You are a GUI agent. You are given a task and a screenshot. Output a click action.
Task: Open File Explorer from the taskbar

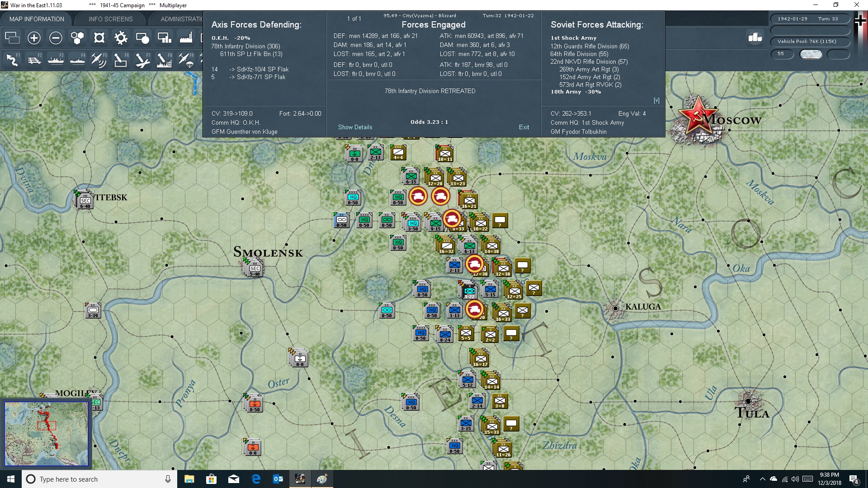(x=189, y=479)
